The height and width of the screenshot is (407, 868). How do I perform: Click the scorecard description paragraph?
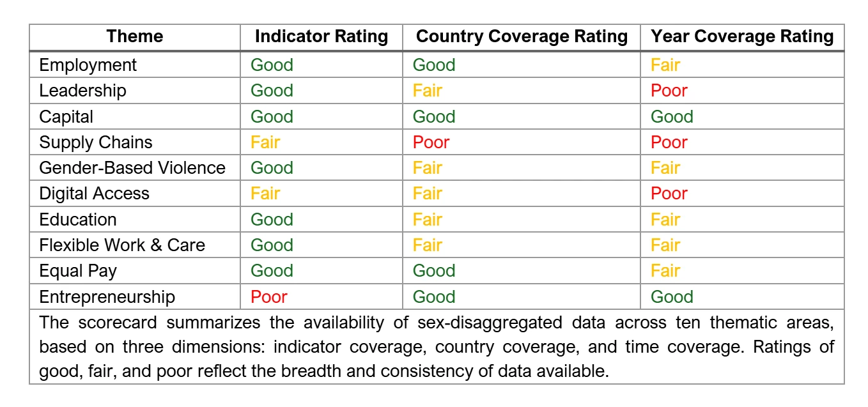pyautogui.click(x=436, y=347)
